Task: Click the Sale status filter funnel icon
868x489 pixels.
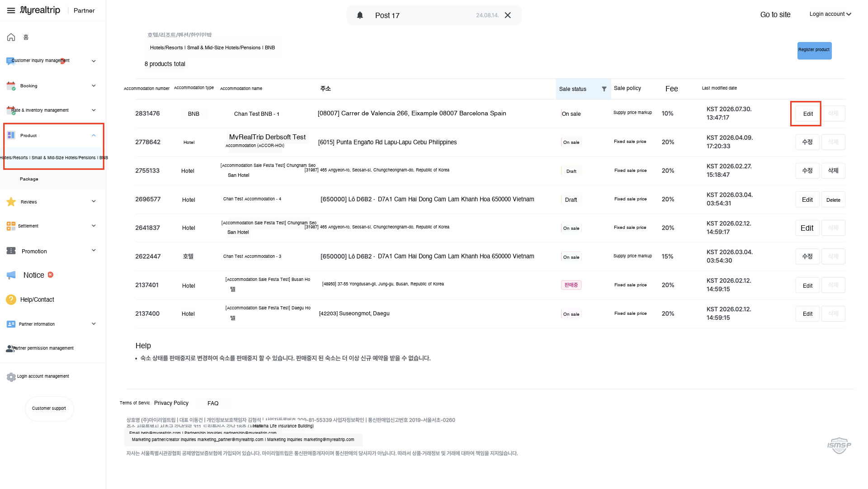Action: [x=604, y=89]
